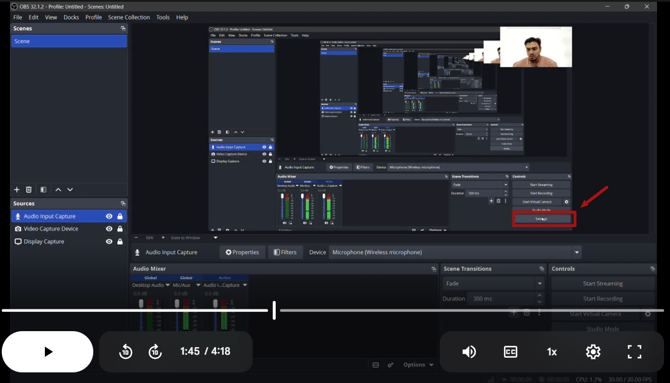Click Start Recording in the Controls panel

click(x=603, y=299)
